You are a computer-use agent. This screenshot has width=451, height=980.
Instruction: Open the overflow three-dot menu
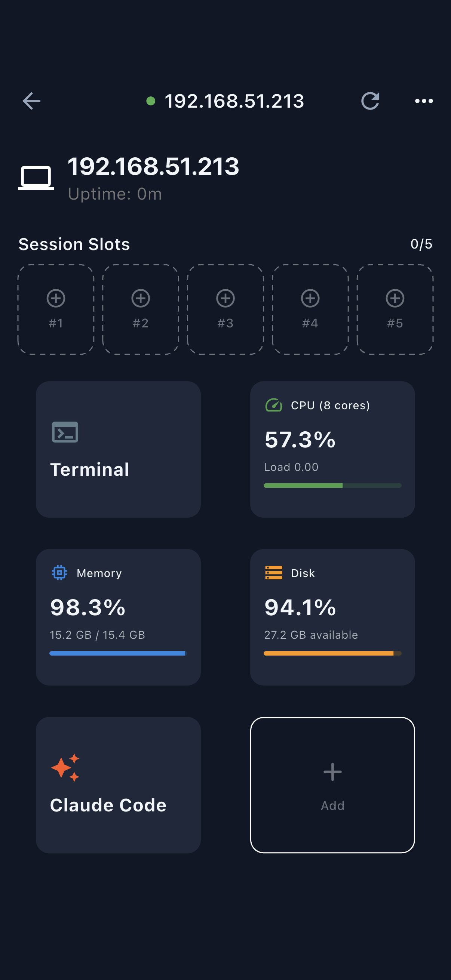coord(424,101)
